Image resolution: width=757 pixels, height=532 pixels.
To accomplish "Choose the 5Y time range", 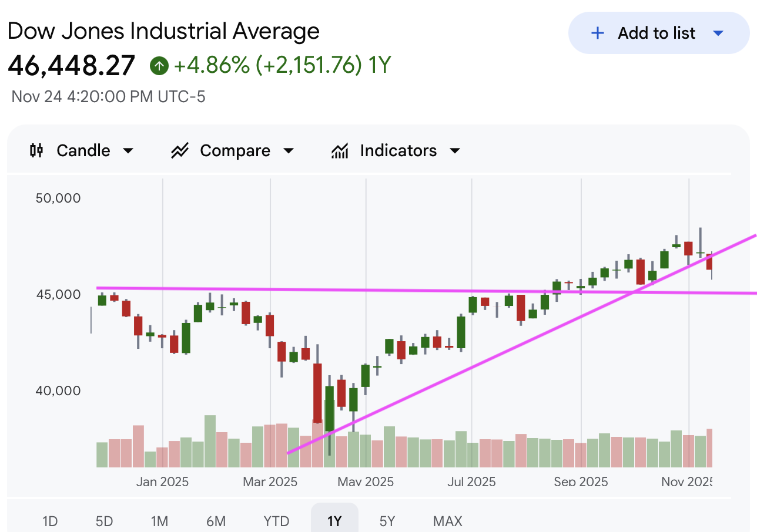I will click(x=387, y=521).
